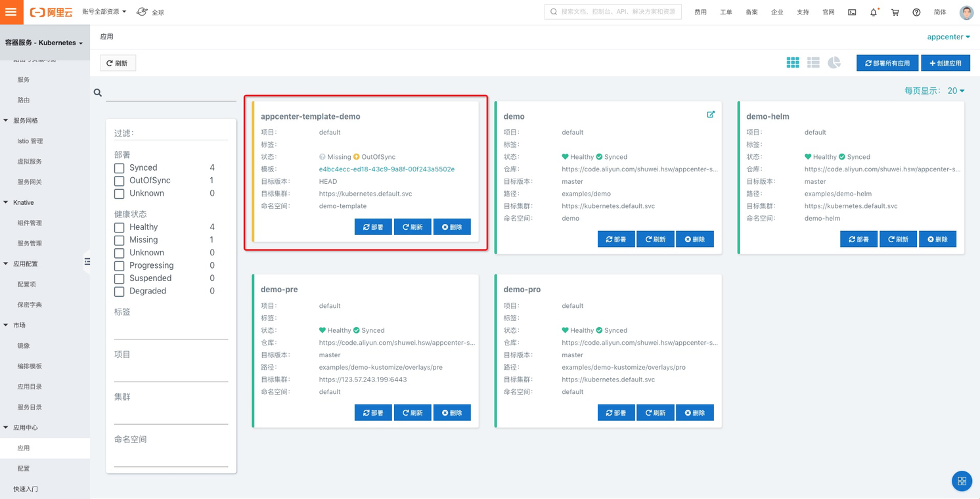The width and height of the screenshot is (980, 499).
Task: Open 企业 in top navigation
Action: [777, 12]
